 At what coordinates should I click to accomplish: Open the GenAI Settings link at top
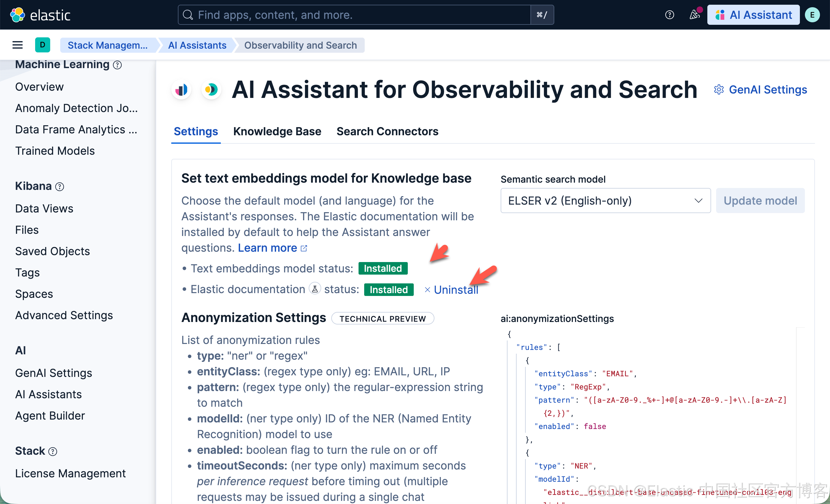click(x=761, y=90)
